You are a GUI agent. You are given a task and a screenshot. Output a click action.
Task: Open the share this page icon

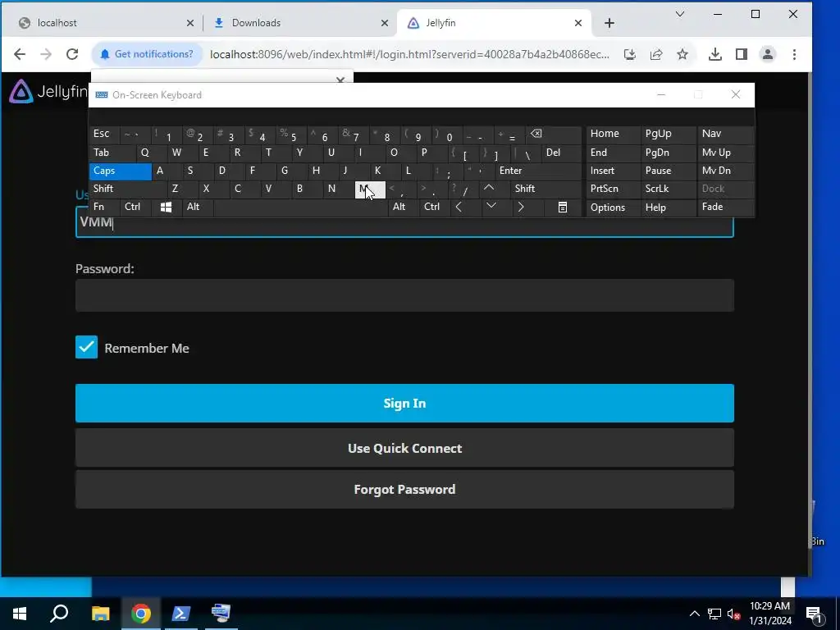tap(656, 54)
